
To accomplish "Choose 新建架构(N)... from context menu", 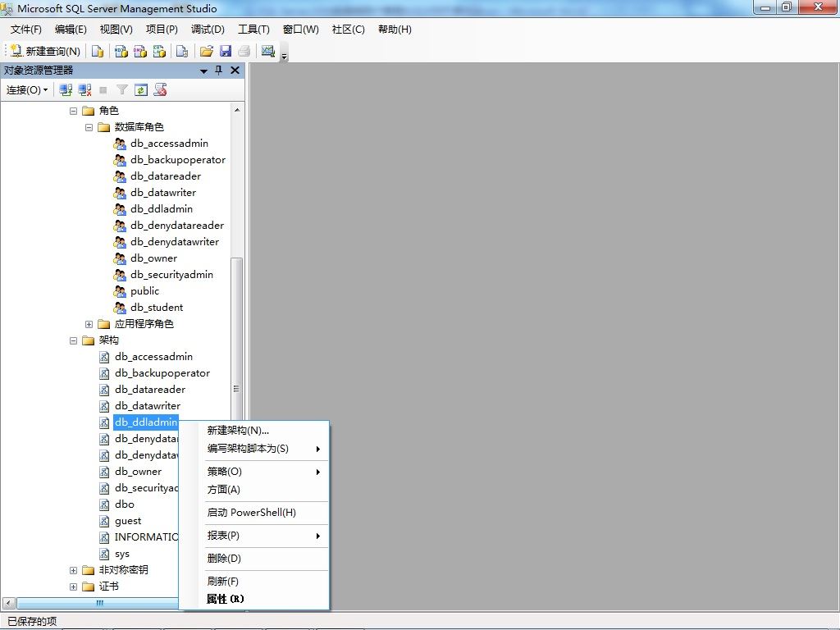I will 253,430.
